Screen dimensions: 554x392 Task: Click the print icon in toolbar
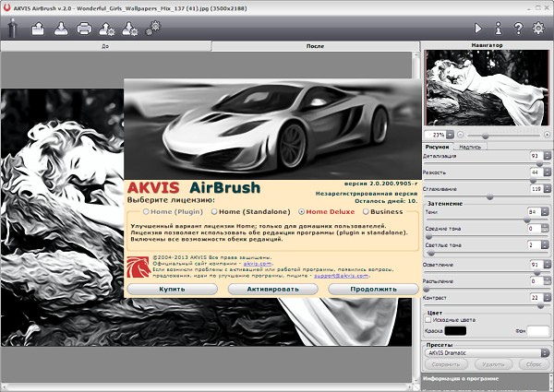click(x=84, y=30)
